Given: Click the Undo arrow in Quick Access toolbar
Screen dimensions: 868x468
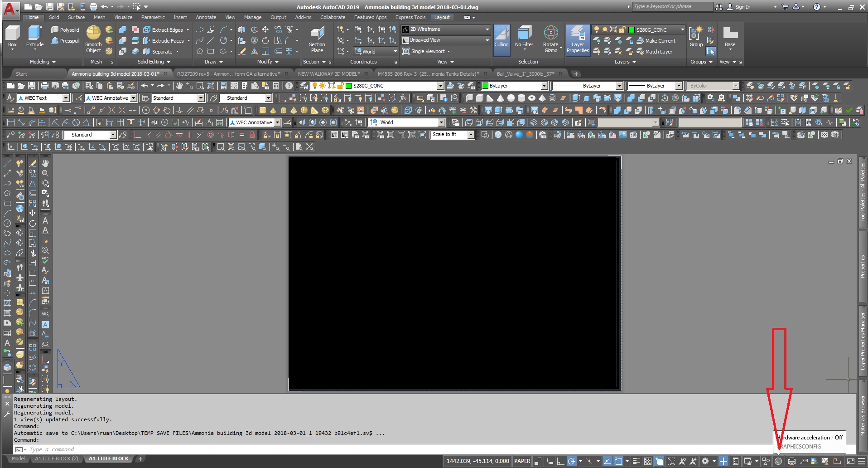Looking at the screenshot, I should click(104, 7).
